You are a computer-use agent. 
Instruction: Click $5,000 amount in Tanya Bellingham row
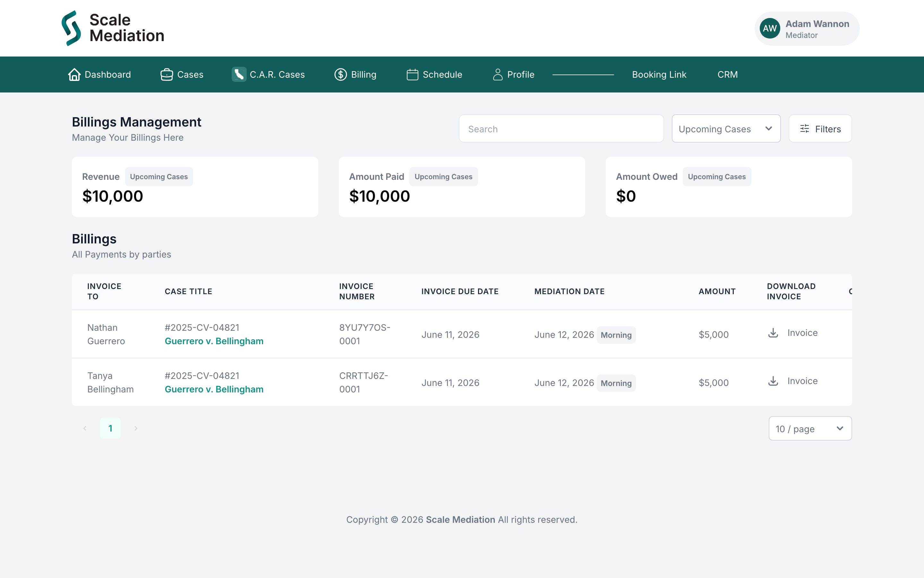(714, 383)
